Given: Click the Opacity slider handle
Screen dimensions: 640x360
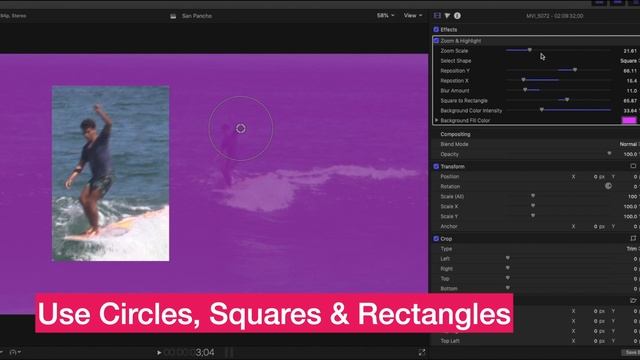Looking at the screenshot, I should (609, 153).
